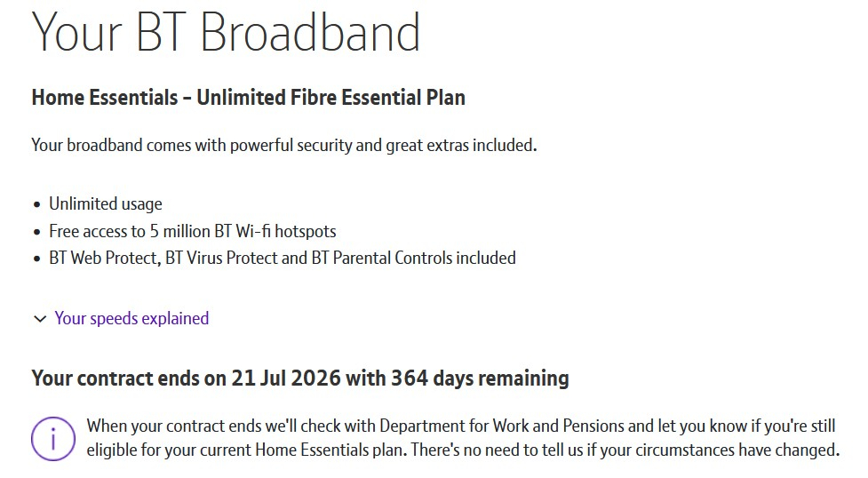Image resolution: width=868 pixels, height=478 pixels.
Task: Click the Your BT Broadband page heading
Action: click(x=226, y=32)
